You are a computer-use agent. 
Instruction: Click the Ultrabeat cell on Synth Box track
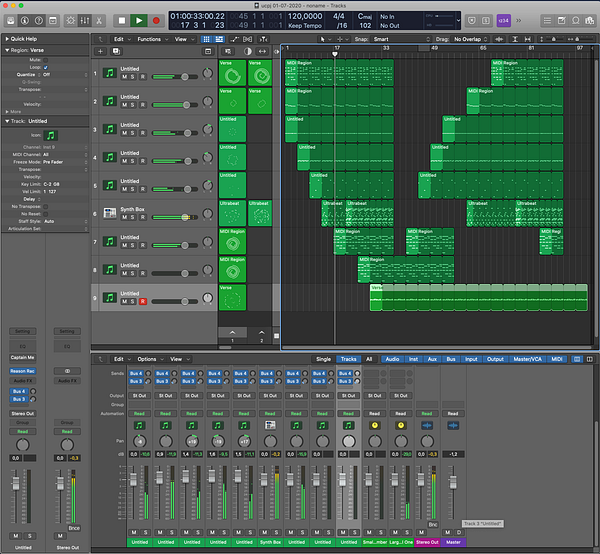click(232, 213)
